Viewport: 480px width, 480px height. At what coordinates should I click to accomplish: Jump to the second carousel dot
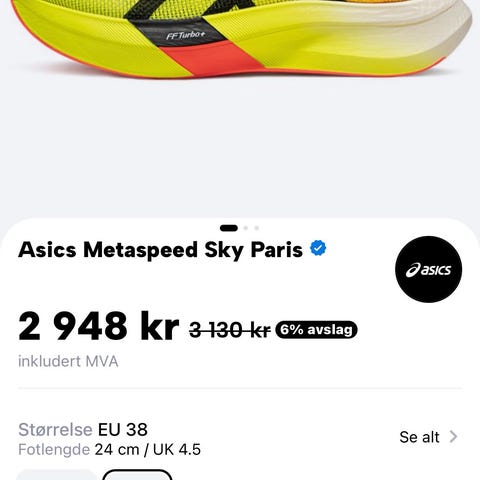pos(246,228)
